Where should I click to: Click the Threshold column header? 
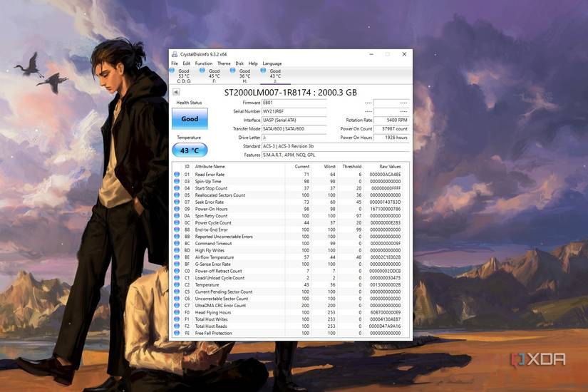click(352, 166)
